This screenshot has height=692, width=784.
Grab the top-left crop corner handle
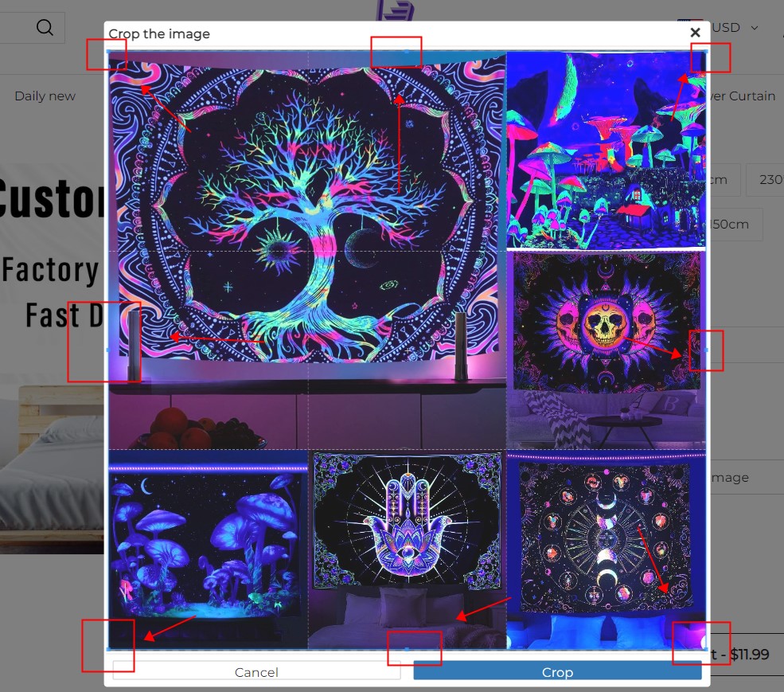[108, 51]
